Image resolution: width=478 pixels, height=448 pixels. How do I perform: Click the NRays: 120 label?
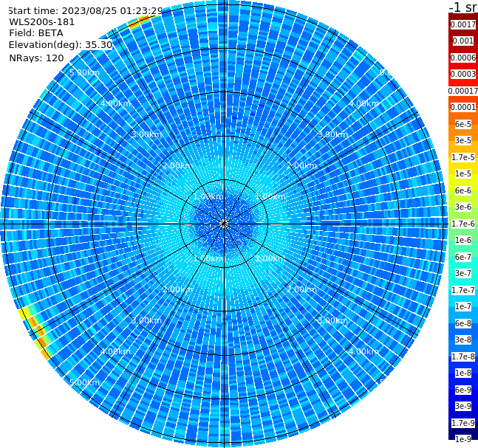pyautogui.click(x=36, y=58)
